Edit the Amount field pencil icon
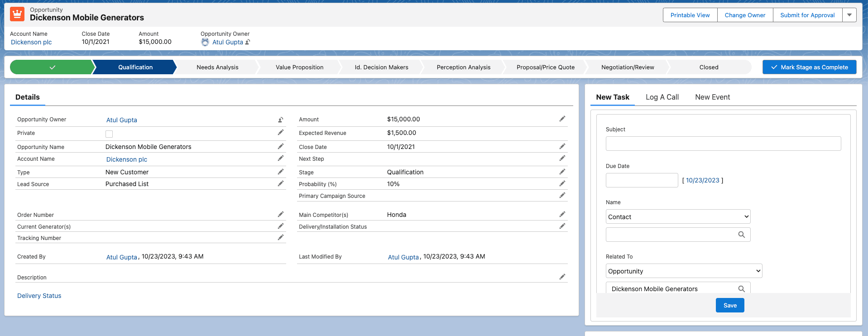The image size is (868, 336). point(562,119)
